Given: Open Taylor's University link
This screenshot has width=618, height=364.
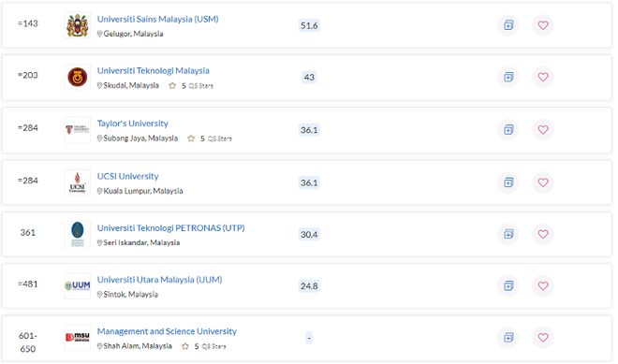Looking at the screenshot, I should coord(132,124).
